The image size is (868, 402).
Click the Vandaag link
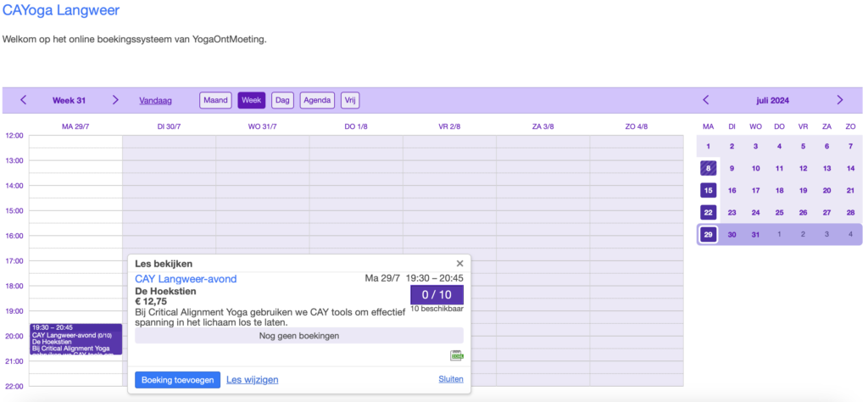(156, 101)
